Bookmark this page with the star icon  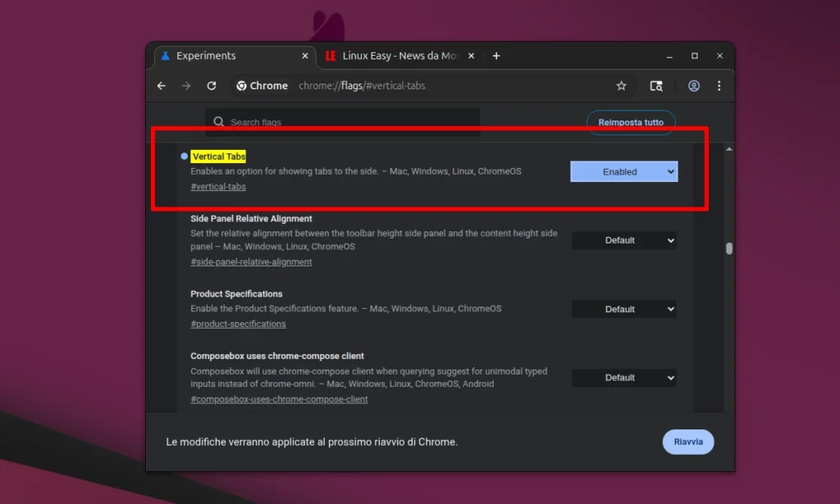tap(621, 85)
